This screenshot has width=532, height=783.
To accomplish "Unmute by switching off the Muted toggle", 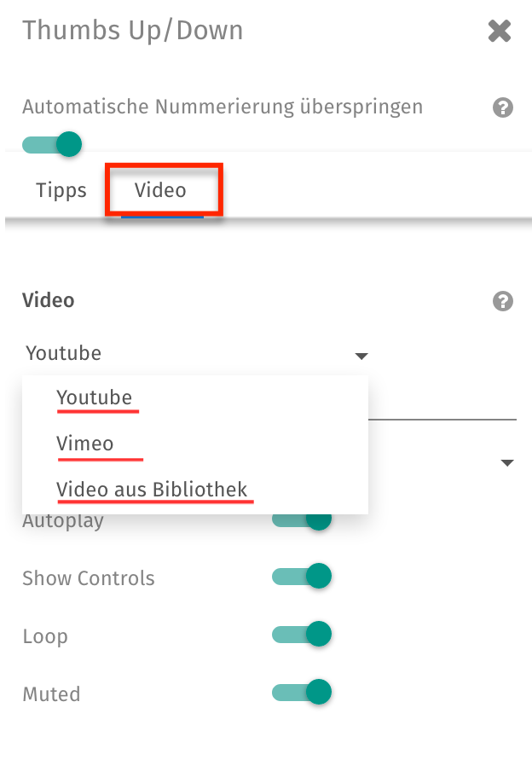I will pyautogui.click(x=302, y=692).
